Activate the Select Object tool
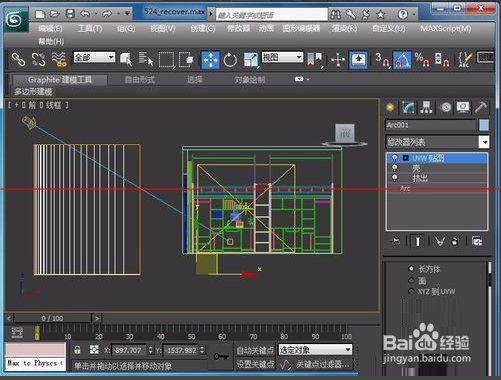Screen dimensions: 501x380 pos(126,60)
